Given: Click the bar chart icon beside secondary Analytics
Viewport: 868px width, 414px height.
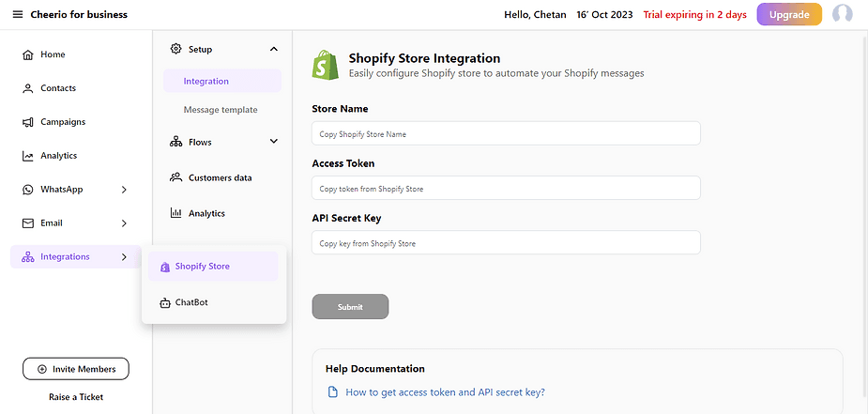Looking at the screenshot, I should point(175,213).
